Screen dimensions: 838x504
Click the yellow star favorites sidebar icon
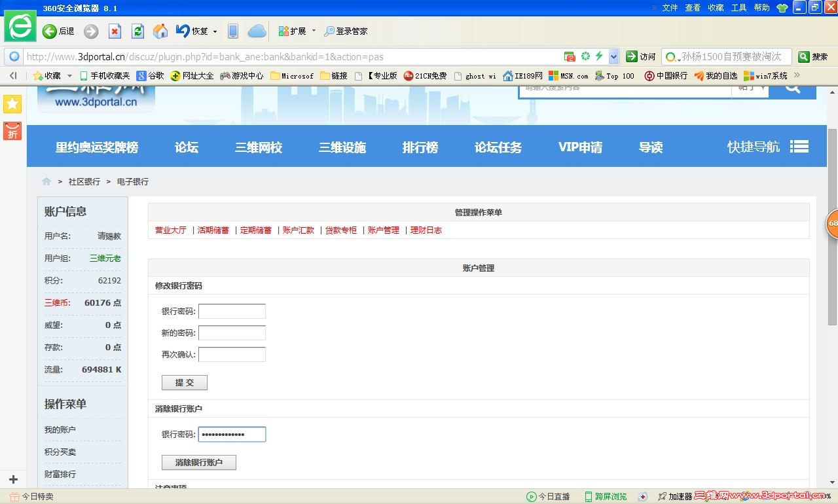click(x=12, y=104)
